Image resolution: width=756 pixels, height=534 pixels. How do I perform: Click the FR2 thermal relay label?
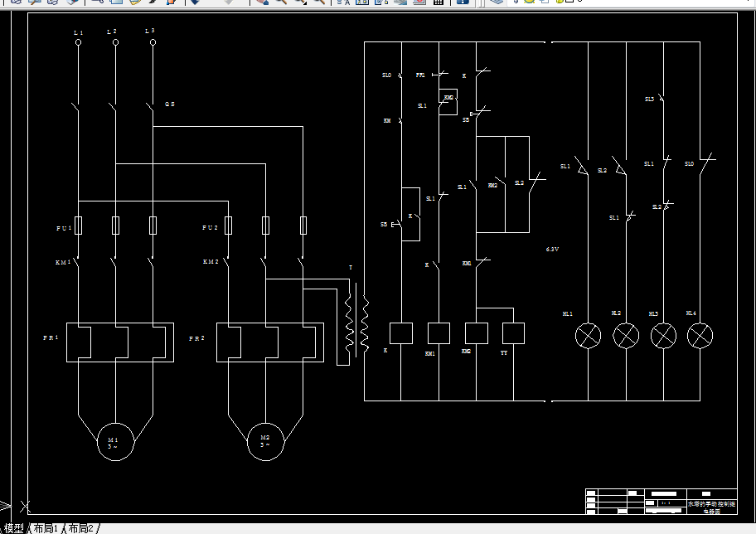click(x=196, y=338)
